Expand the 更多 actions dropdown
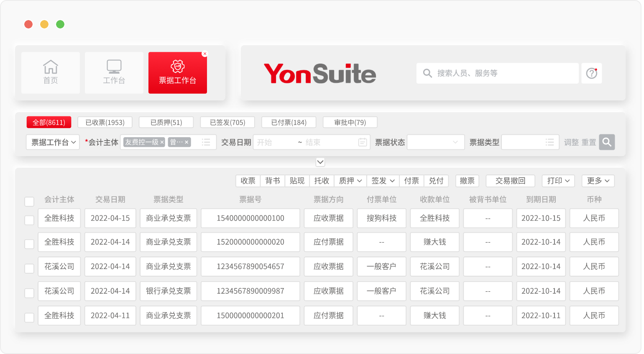This screenshot has width=644, height=354. [x=598, y=181]
